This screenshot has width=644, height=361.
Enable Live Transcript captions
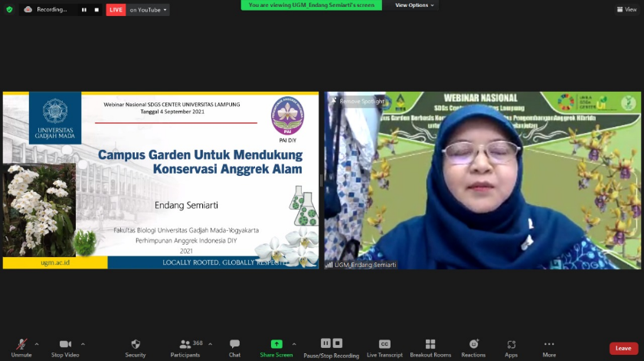point(384,346)
